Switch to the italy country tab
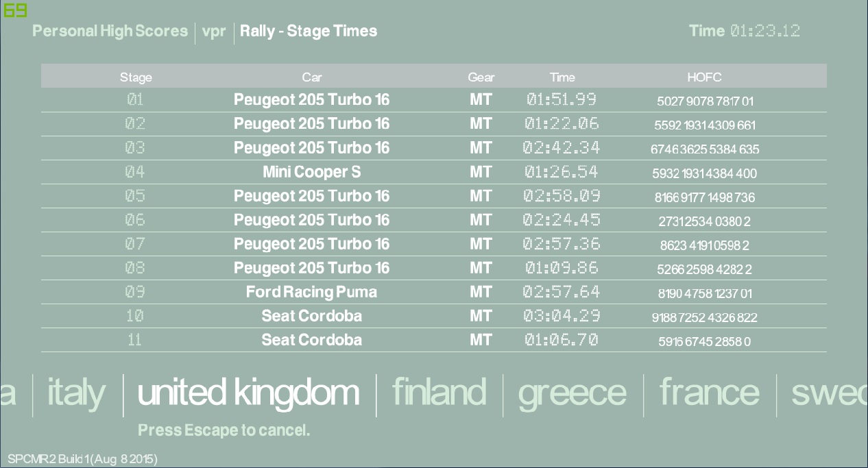The width and height of the screenshot is (868, 468). click(x=76, y=393)
